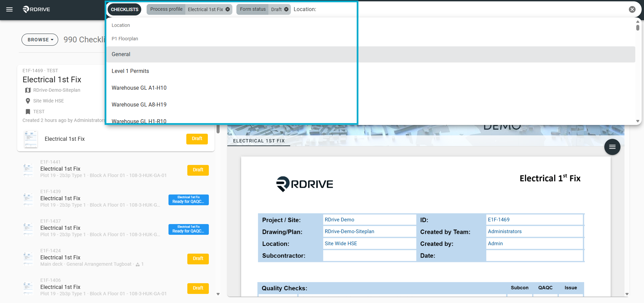Image resolution: width=644 pixels, height=303 pixels.
Task: Open the form actions round menu button
Action: (x=612, y=147)
